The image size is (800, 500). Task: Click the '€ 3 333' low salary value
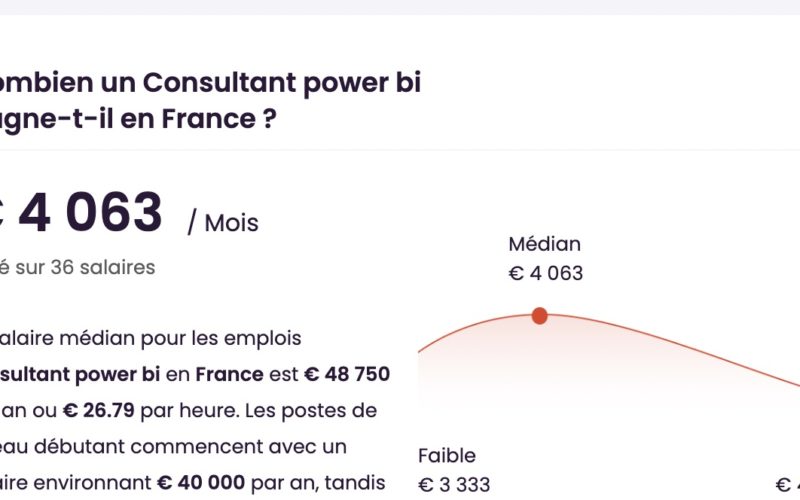click(x=454, y=485)
